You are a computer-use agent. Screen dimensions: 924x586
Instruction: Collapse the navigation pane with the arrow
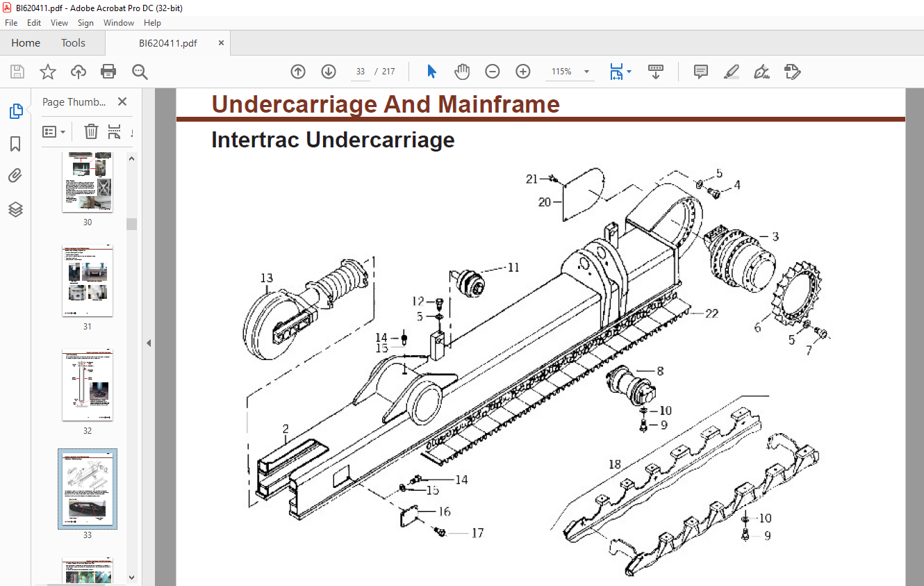point(148,343)
